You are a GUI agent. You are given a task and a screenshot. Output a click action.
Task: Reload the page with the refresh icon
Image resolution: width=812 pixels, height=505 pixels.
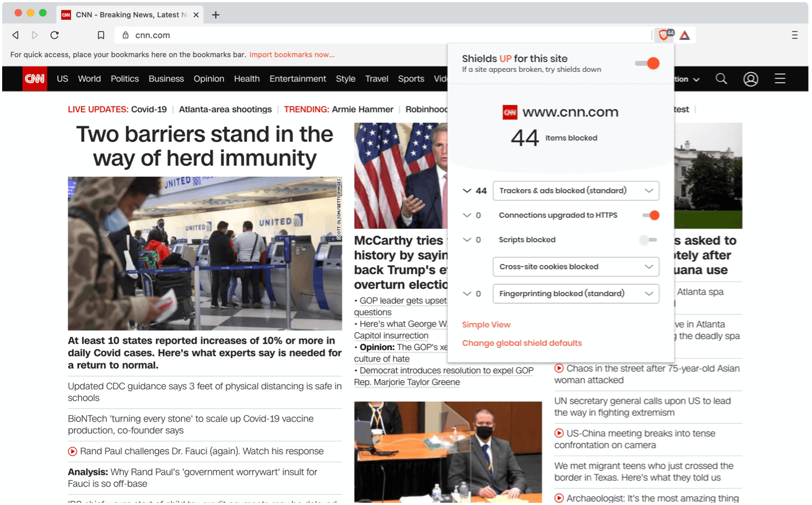click(55, 35)
